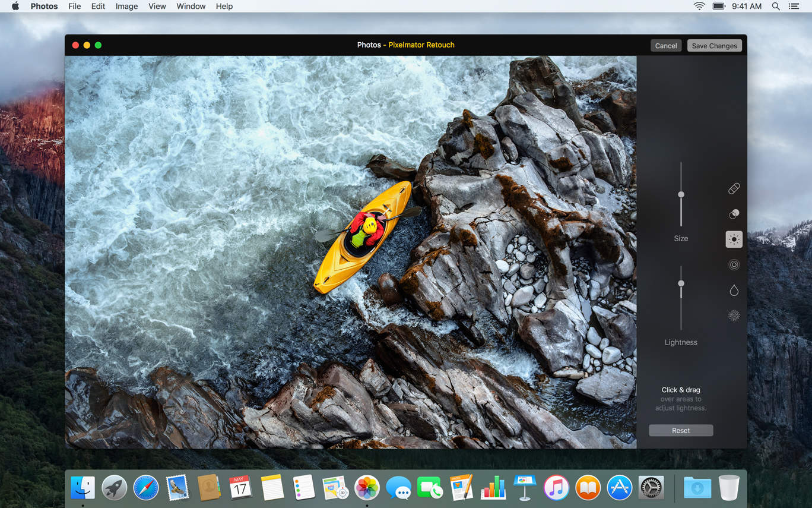The width and height of the screenshot is (812, 508).
Task: Cancel the Pixelmator Retouch edits
Action: pyautogui.click(x=665, y=46)
